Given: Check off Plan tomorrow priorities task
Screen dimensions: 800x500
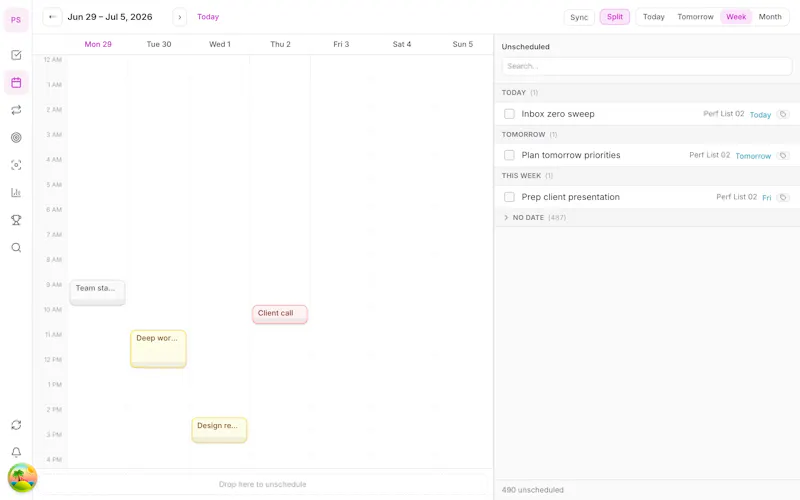Looking at the screenshot, I should (509, 155).
